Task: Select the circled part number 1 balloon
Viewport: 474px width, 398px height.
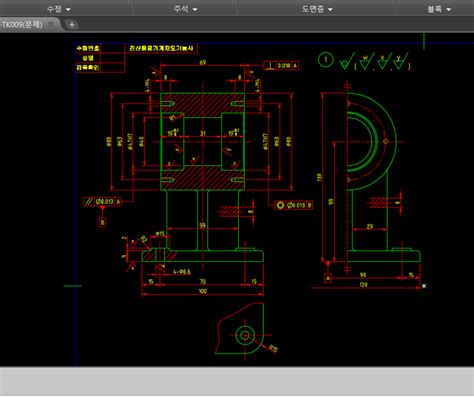Action: [326, 60]
